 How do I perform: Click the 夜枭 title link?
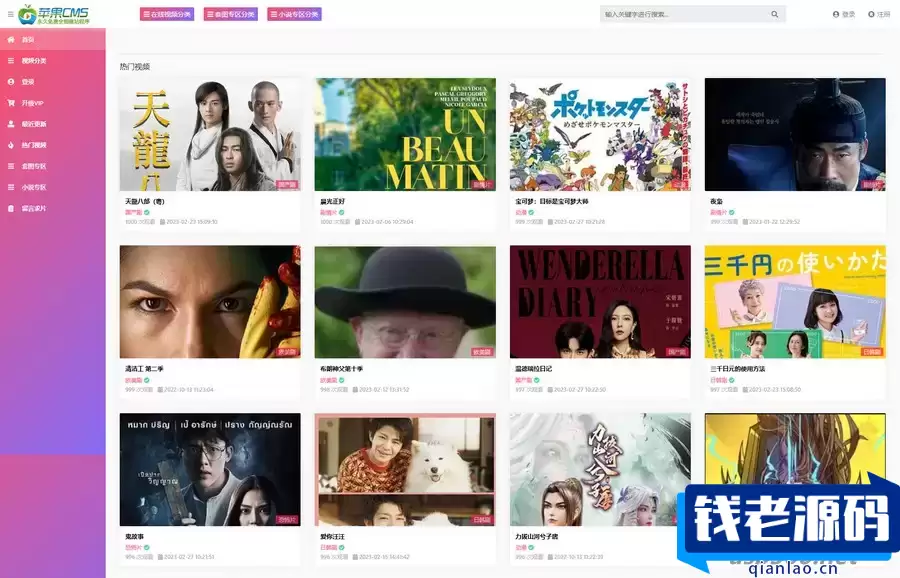[x=716, y=201]
